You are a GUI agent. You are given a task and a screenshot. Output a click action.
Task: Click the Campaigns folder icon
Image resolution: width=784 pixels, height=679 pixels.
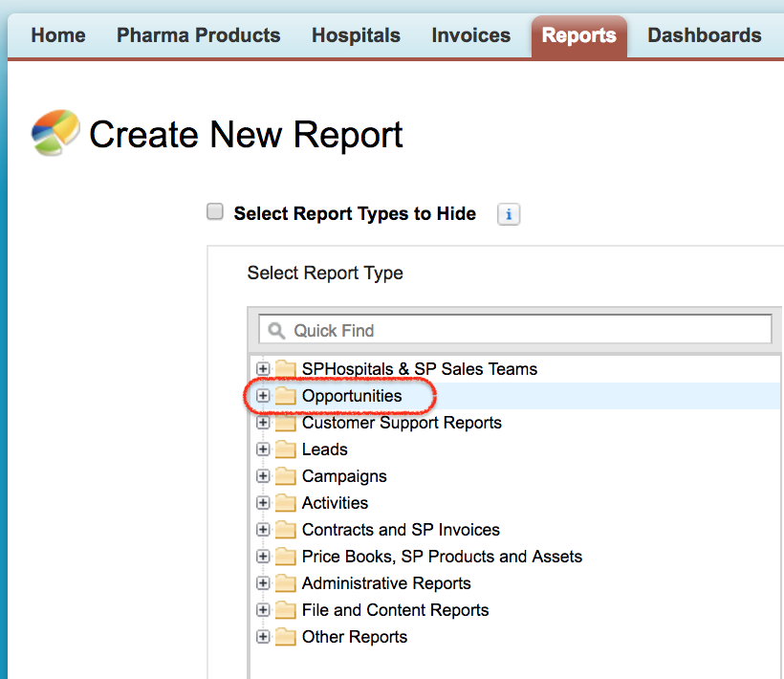286,476
